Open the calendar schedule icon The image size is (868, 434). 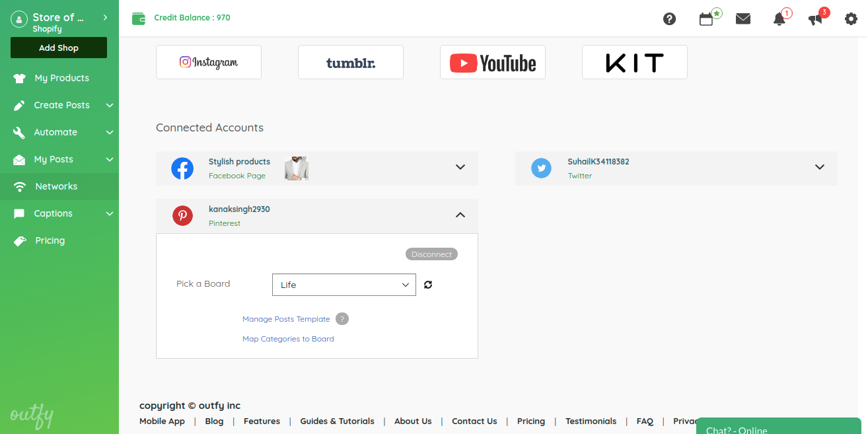click(x=706, y=19)
